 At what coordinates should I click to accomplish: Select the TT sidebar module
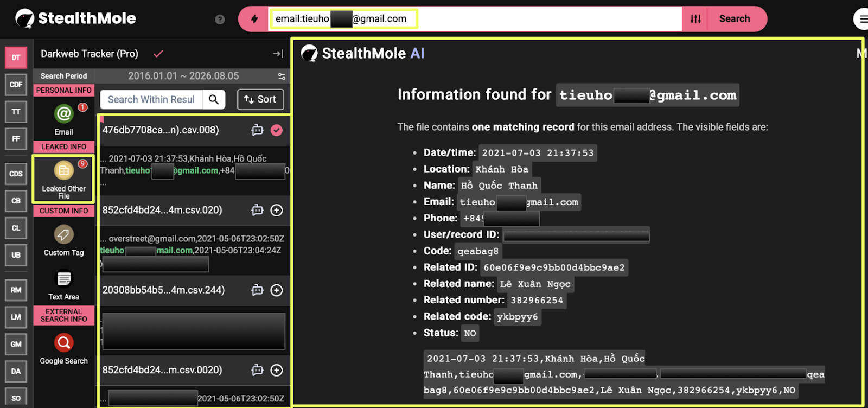pos(16,112)
